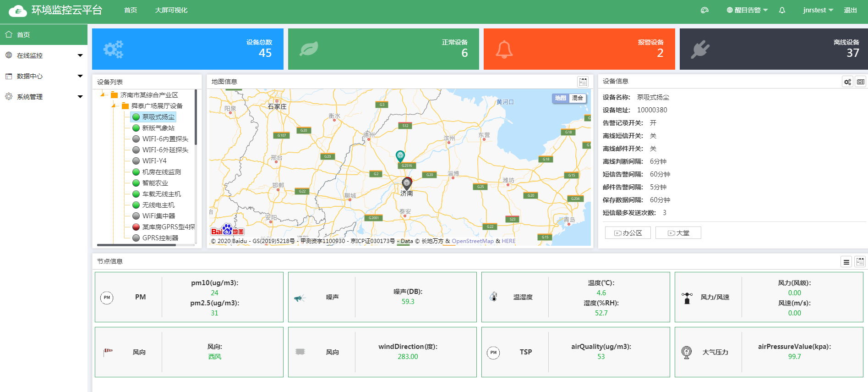Click gray wind direction icon beside windDirection

click(300, 352)
